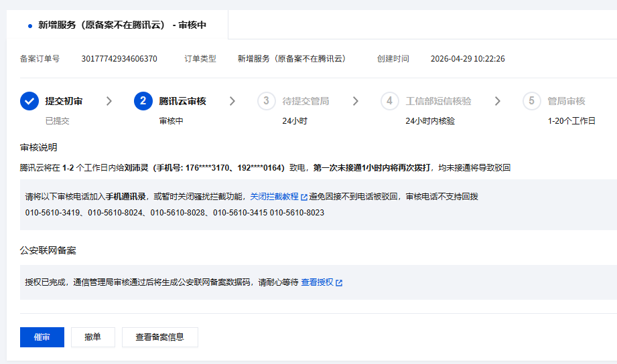The width and height of the screenshot is (617, 364).
Task: Click the external-link icon beside 查看授权
Action: pos(339,282)
